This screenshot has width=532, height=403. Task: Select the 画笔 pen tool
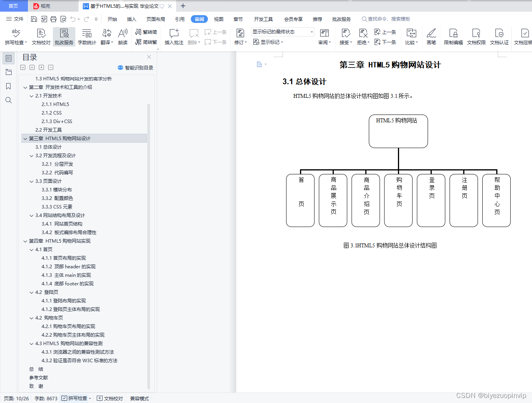tap(431, 37)
